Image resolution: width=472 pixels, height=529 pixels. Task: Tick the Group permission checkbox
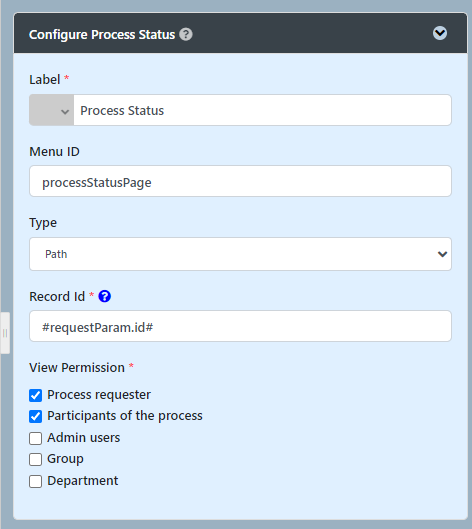pyautogui.click(x=35, y=460)
